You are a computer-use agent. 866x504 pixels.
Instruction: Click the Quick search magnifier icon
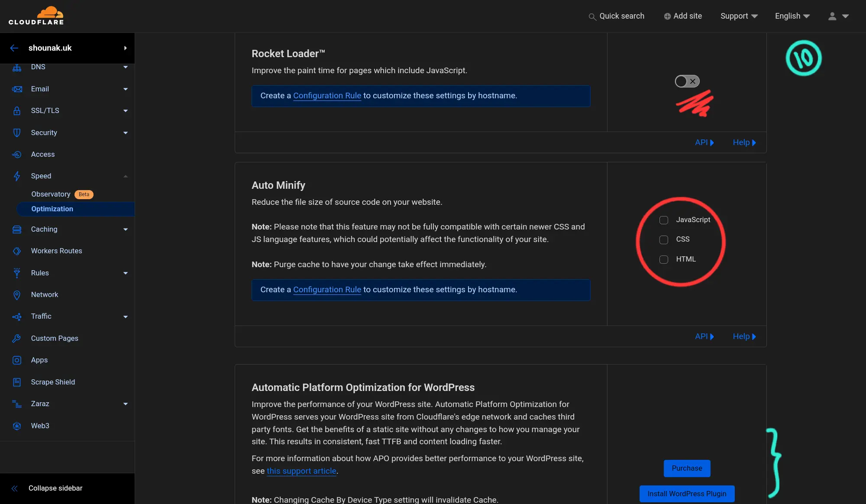click(x=592, y=17)
